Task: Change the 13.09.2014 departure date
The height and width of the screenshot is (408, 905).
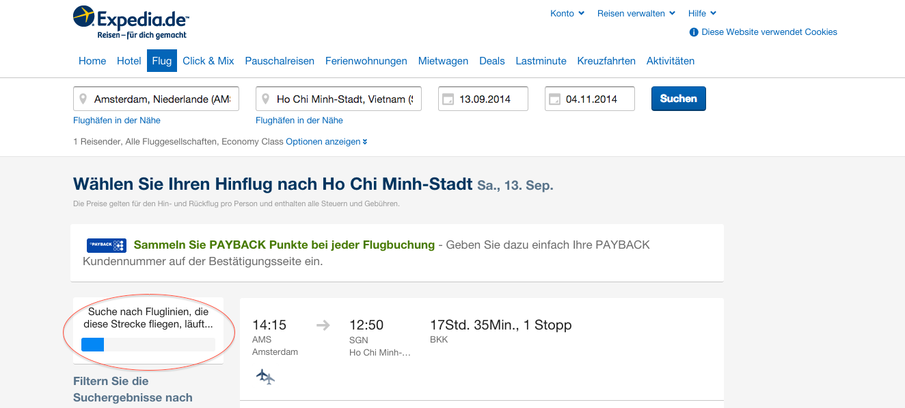Action: click(483, 99)
